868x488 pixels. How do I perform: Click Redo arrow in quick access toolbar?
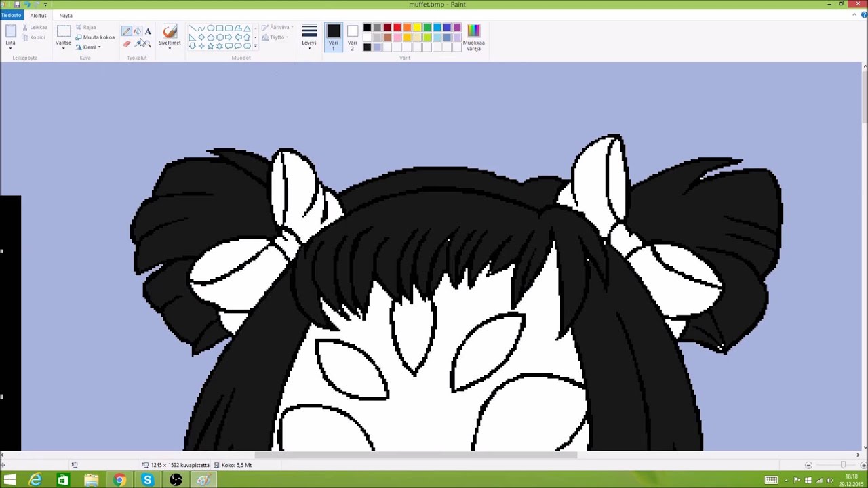point(37,5)
